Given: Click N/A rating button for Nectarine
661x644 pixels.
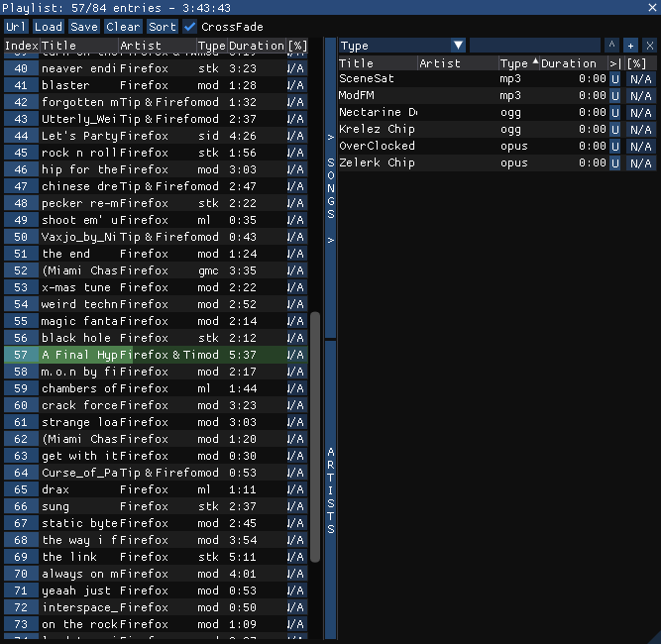Looking at the screenshot, I should 641,113.
